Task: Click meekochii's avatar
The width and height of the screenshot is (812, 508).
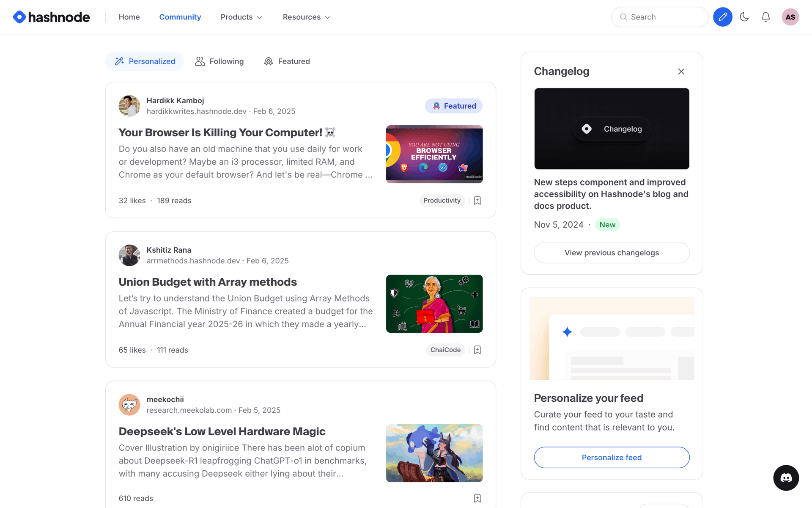Action: click(x=129, y=405)
